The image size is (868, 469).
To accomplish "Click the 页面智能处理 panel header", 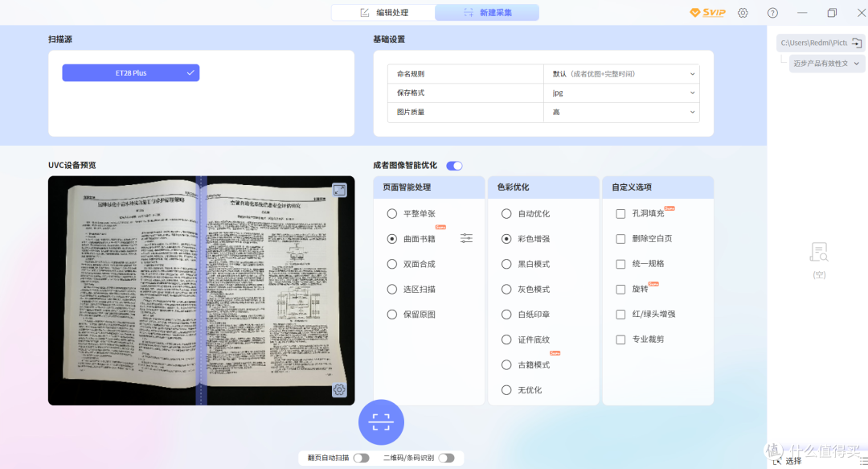I will tap(429, 187).
